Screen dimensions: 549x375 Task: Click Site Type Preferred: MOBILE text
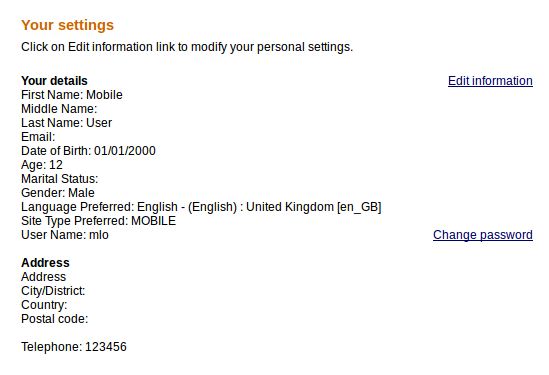pyautogui.click(x=98, y=221)
